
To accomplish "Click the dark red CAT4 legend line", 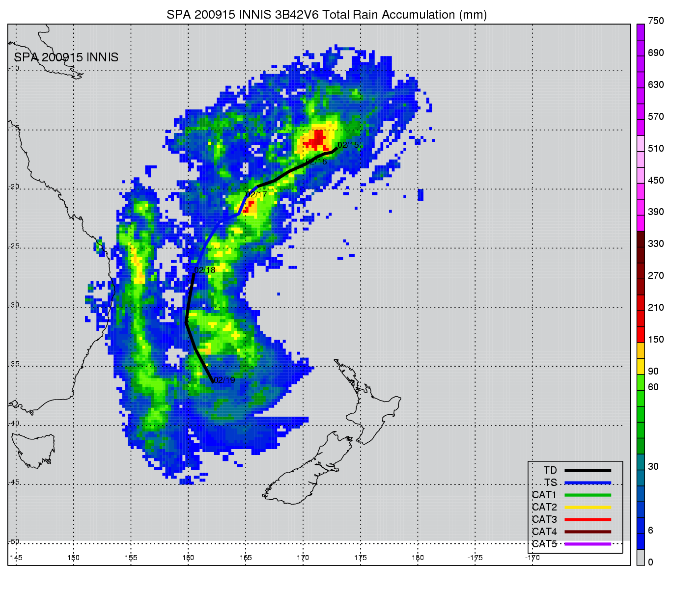I will 588,532.
